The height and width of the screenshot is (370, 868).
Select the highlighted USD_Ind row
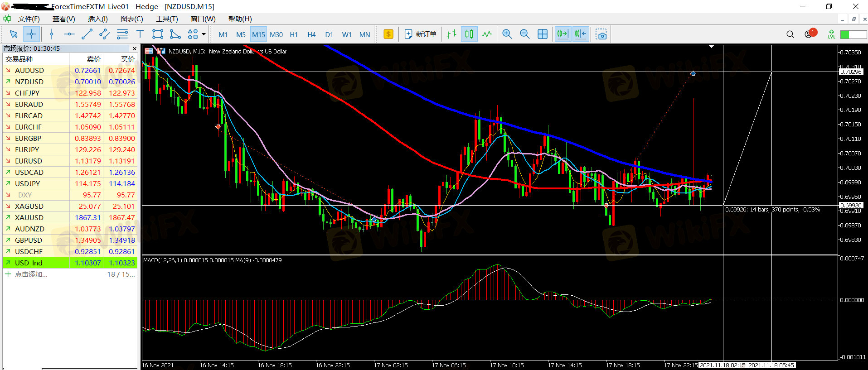70,263
